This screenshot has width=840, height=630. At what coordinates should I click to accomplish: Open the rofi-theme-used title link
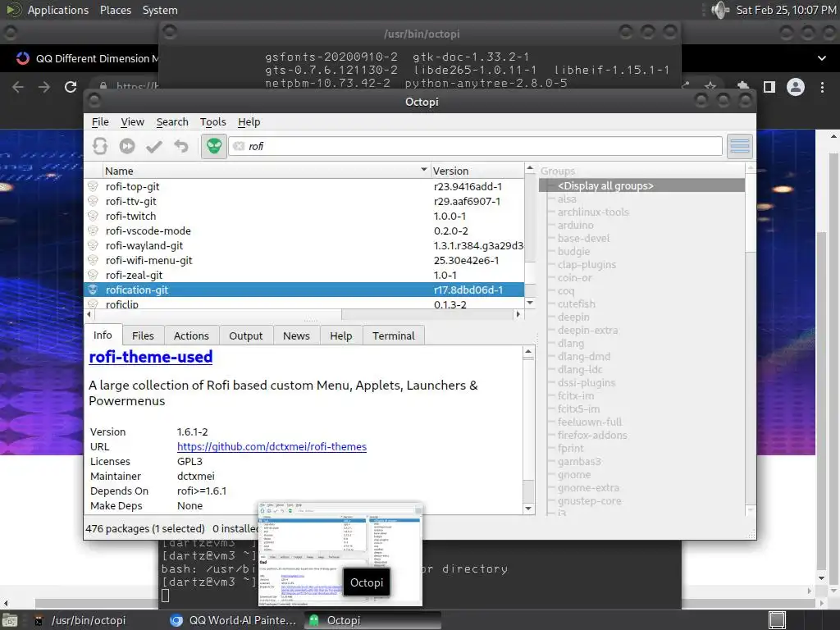point(151,357)
